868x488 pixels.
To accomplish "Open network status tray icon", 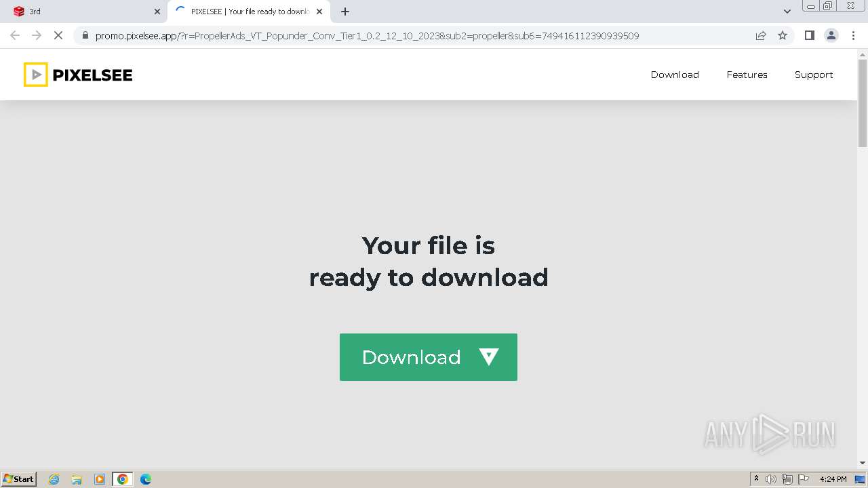I will pyautogui.click(x=787, y=479).
